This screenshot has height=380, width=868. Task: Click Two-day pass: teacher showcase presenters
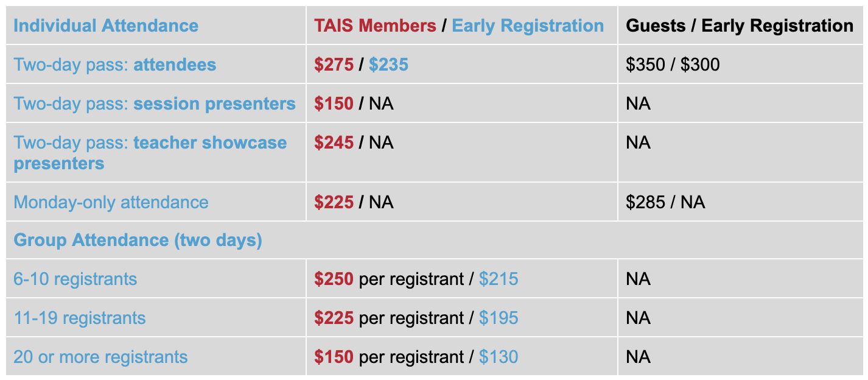150,153
